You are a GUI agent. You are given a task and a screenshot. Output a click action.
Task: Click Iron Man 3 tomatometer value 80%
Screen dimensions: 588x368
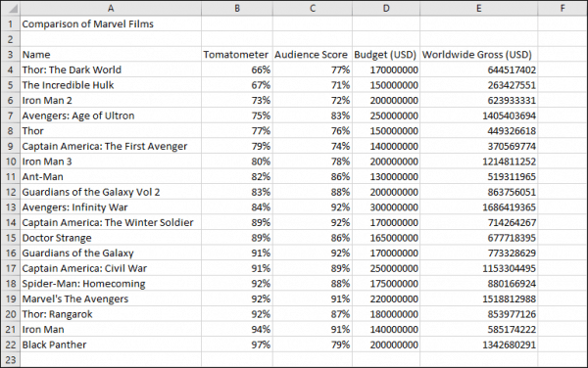(x=237, y=161)
